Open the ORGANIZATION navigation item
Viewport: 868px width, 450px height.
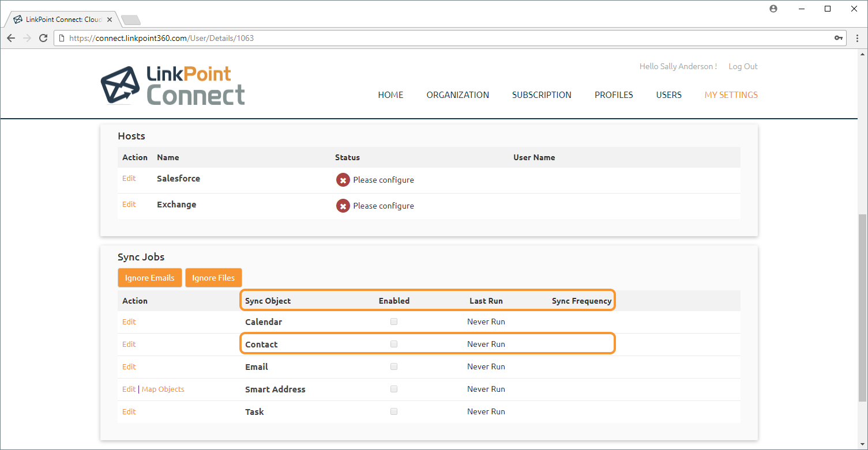click(458, 95)
